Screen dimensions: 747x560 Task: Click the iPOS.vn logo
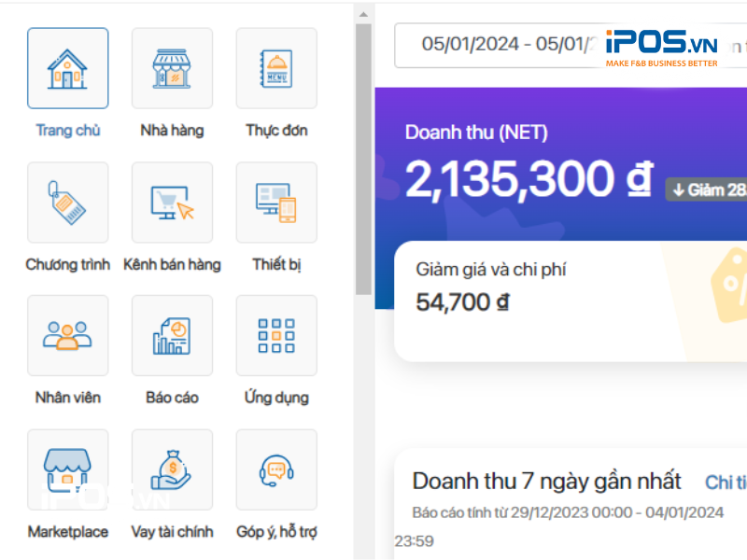point(661,45)
